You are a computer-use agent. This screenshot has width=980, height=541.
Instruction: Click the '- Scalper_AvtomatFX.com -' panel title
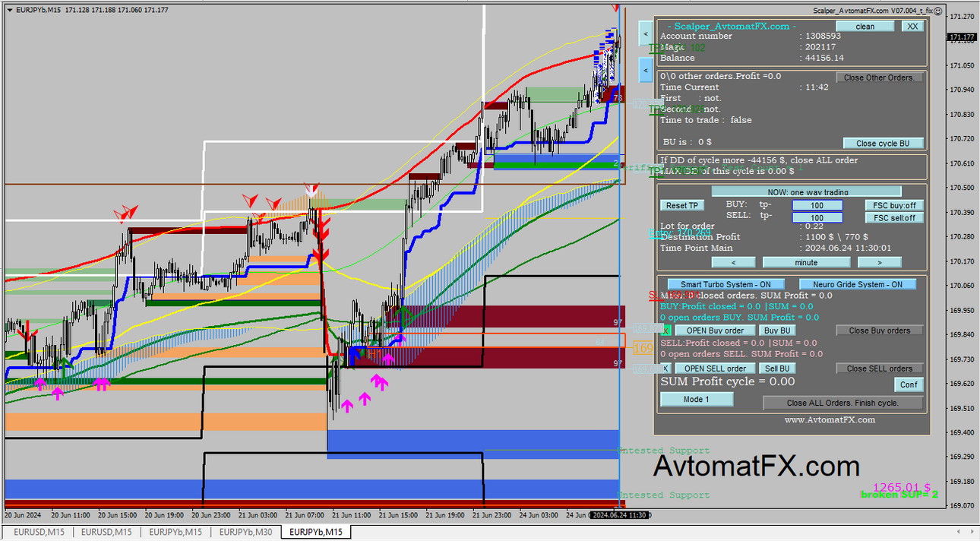[732, 26]
